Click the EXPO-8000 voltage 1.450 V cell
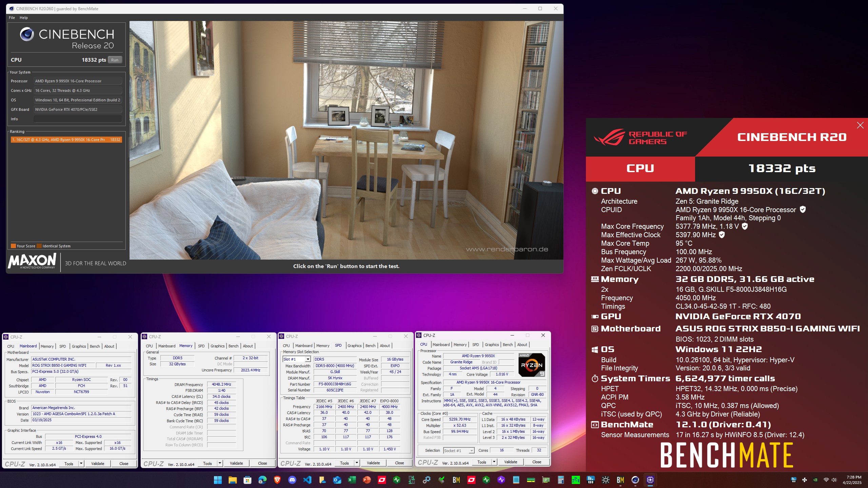 (x=390, y=449)
